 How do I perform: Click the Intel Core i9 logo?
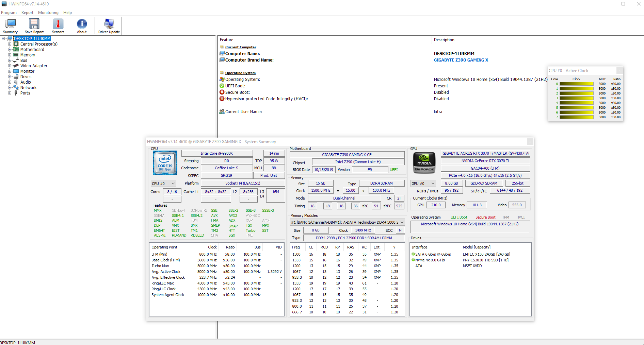coord(165,163)
